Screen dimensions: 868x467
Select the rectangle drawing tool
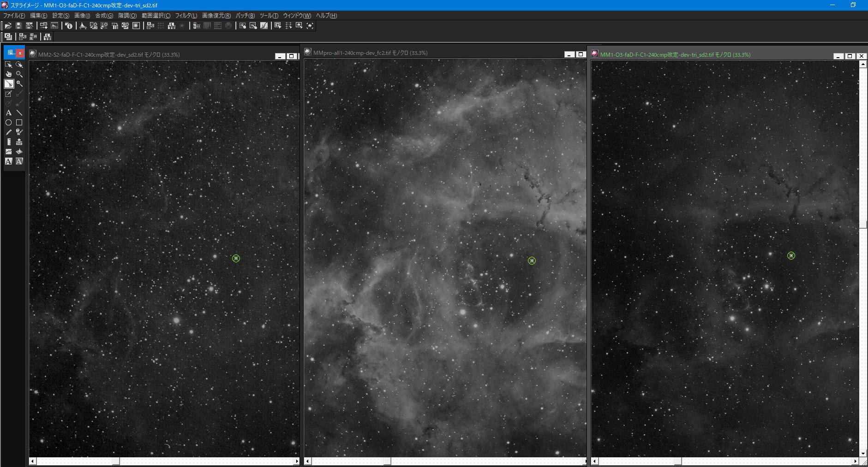click(x=19, y=123)
